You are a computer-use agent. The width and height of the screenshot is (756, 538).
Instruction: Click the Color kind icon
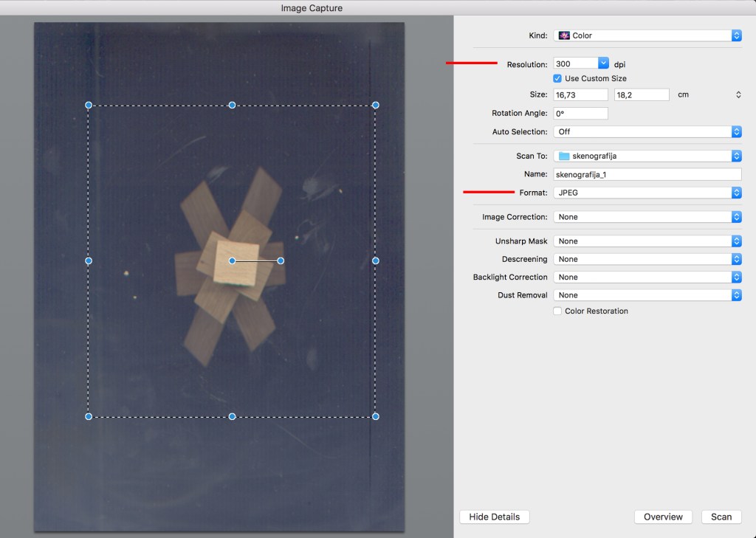[x=564, y=35]
